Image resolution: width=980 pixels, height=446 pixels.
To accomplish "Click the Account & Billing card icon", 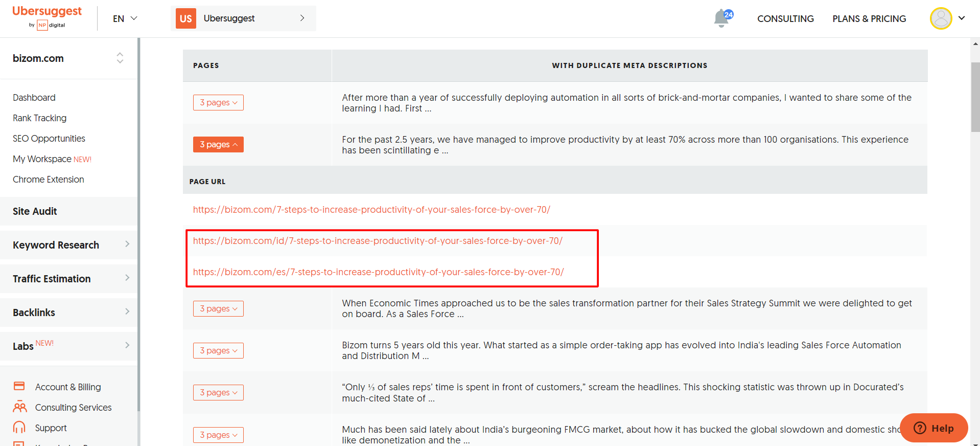I will [x=19, y=386].
